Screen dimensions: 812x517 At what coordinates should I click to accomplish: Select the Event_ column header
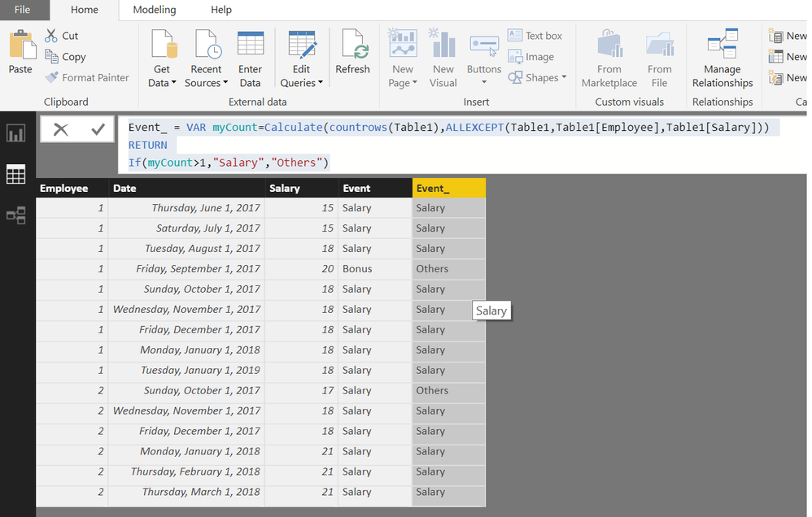click(449, 189)
